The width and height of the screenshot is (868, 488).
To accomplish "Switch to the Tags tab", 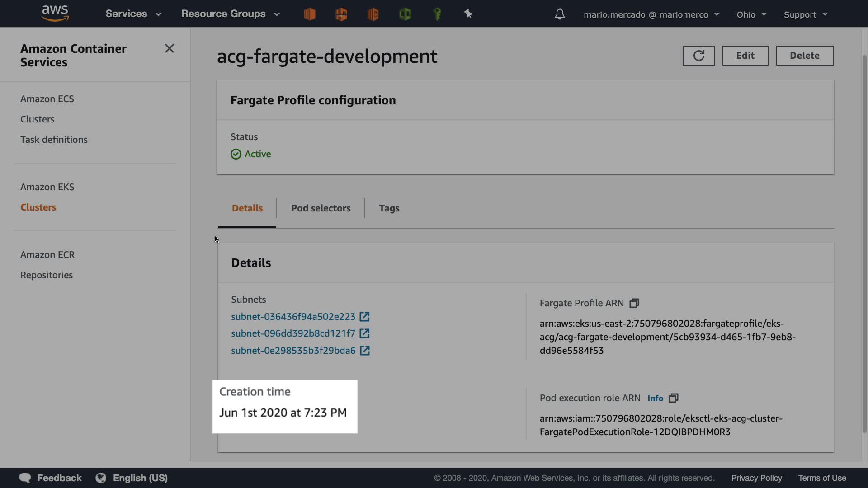I will click(389, 208).
